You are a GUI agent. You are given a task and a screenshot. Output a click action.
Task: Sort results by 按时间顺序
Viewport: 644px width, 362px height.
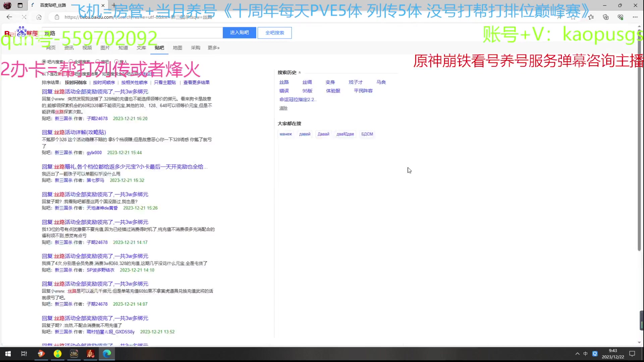[104, 82]
